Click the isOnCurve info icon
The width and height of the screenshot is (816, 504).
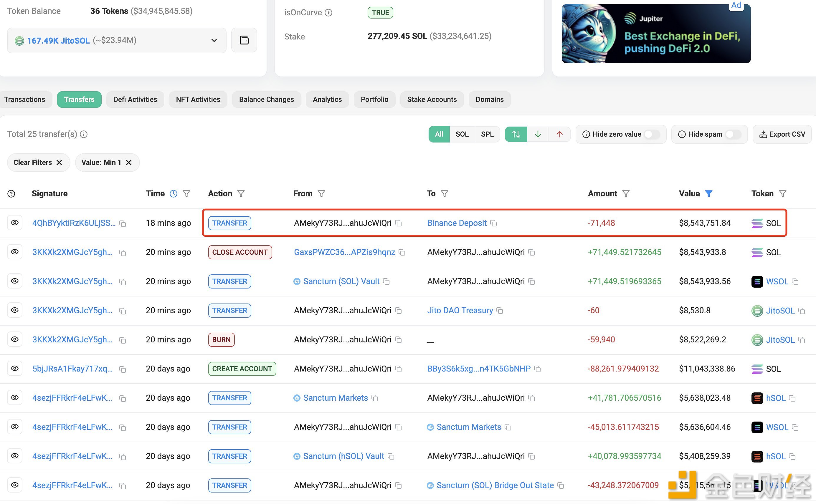[x=328, y=13]
